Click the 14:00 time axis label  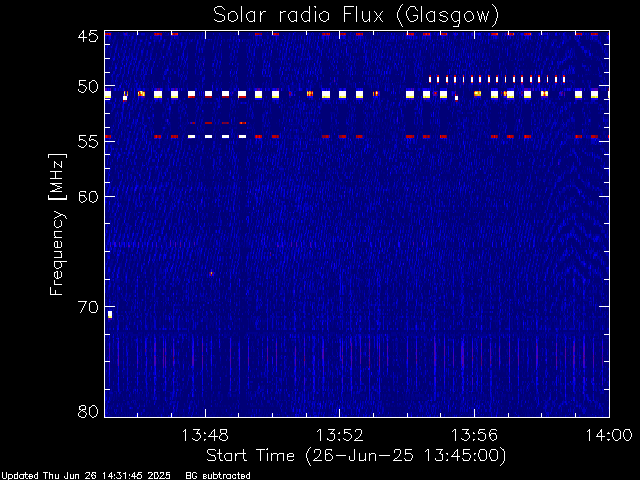point(609,435)
